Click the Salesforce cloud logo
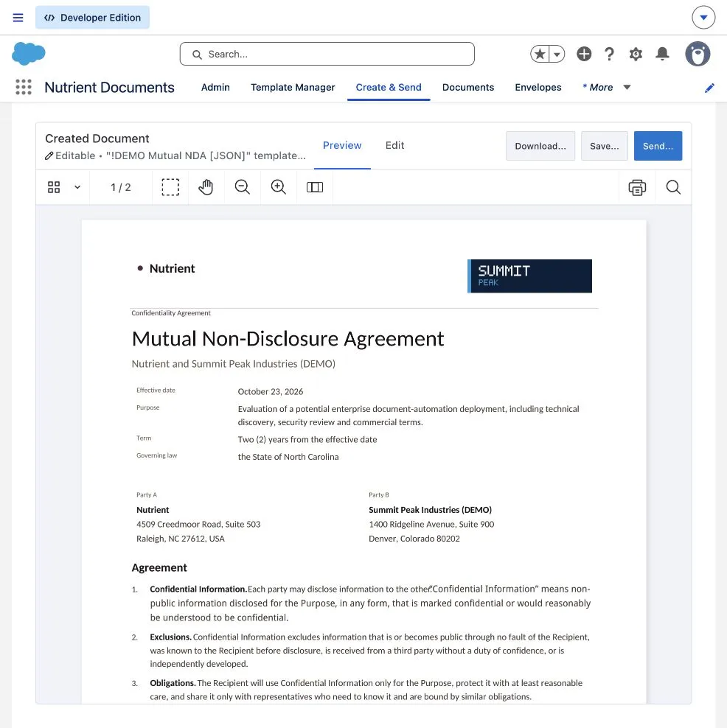This screenshot has width=727, height=728. click(28, 53)
